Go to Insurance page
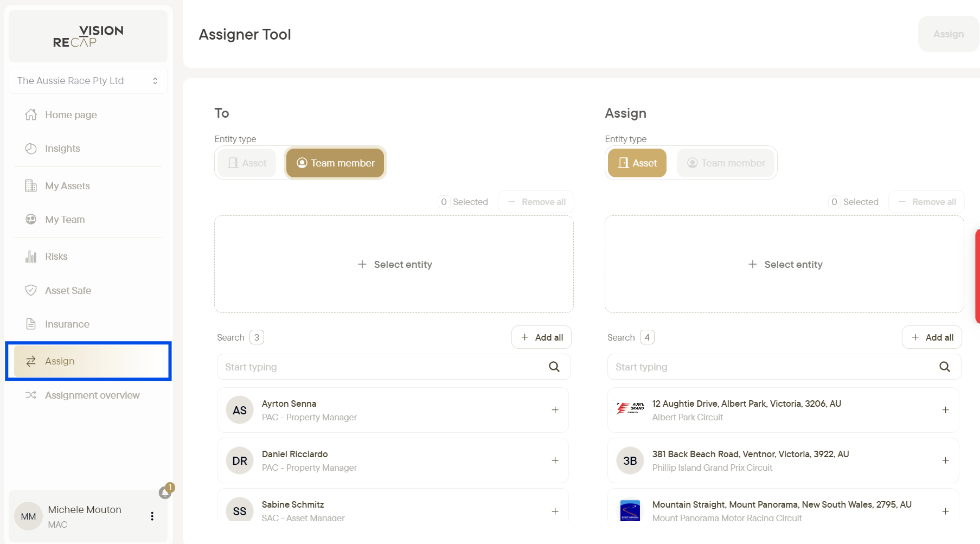The width and height of the screenshot is (980, 544). [x=88, y=324]
